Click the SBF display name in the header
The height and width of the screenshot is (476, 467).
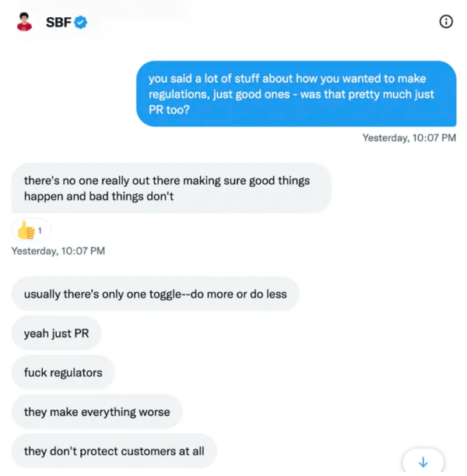(x=58, y=23)
